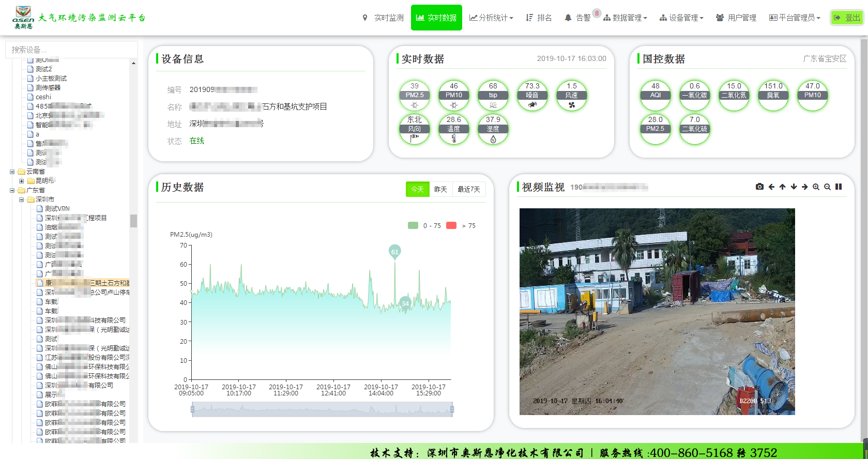Click the device tree scrollbar thumb
This screenshot has height=459, width=868.
click(133, 221)
